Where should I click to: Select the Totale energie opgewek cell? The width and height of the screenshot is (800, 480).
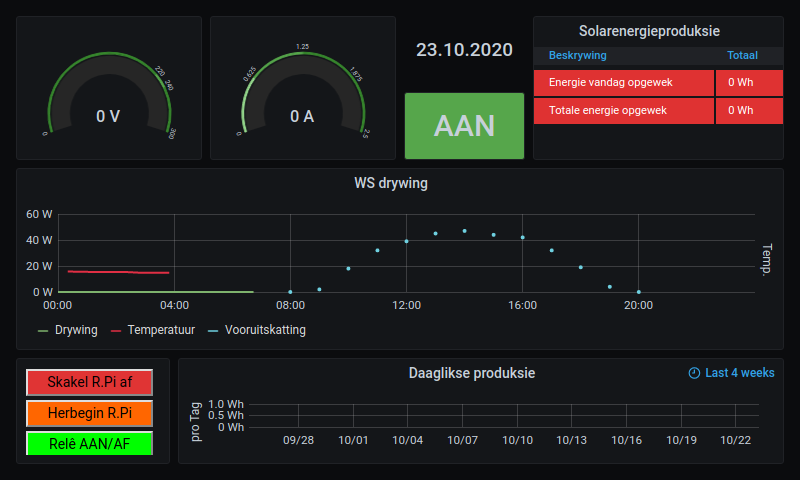(623, 110)
